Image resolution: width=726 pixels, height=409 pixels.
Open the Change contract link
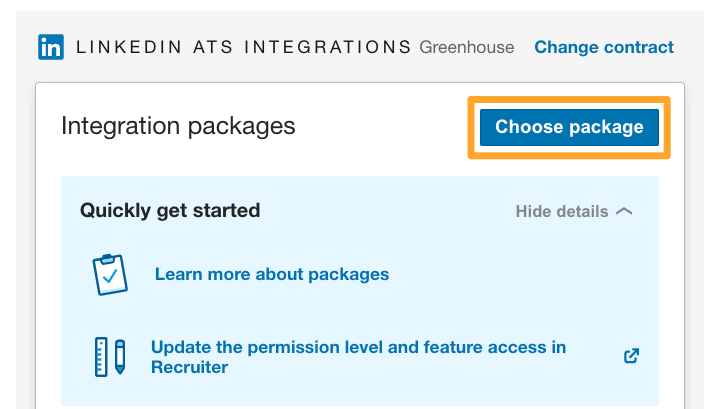click(x=604, y=47)
